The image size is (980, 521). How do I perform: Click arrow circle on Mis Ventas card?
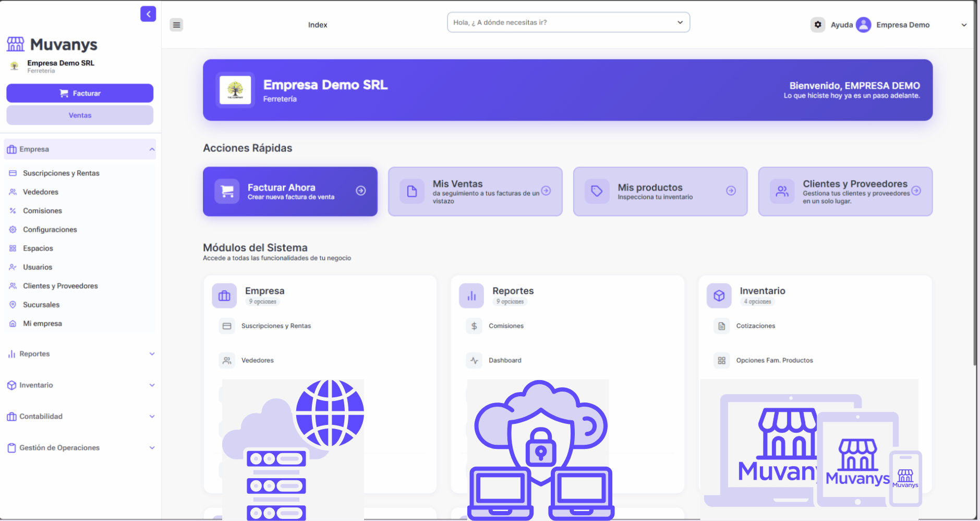[546, 191]
